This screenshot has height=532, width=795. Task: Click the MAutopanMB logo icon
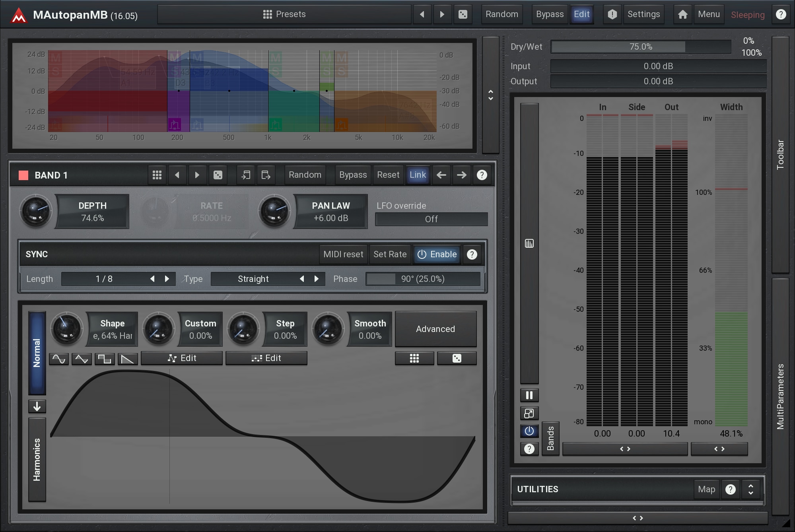point(18,16)
